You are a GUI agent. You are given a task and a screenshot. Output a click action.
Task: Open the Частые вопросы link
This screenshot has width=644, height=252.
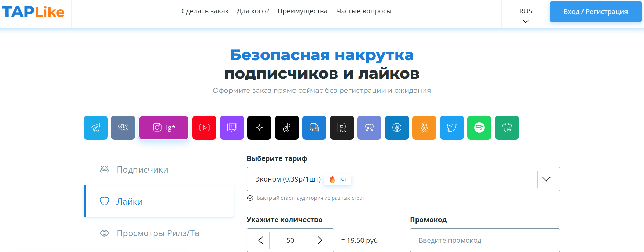(x=364, y=11)
